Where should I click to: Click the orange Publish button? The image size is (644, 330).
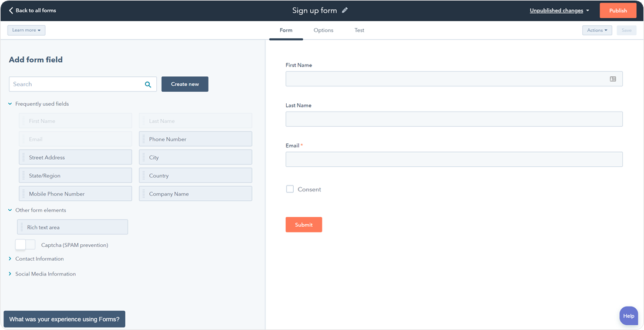coord(618,11)
